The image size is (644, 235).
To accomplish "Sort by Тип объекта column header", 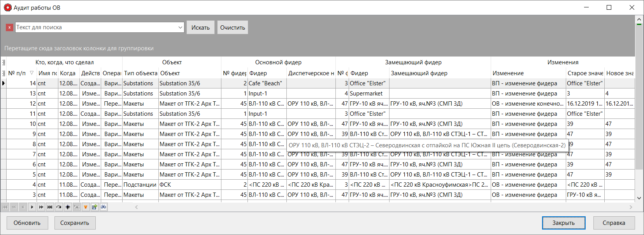I will tap(140, 73).
